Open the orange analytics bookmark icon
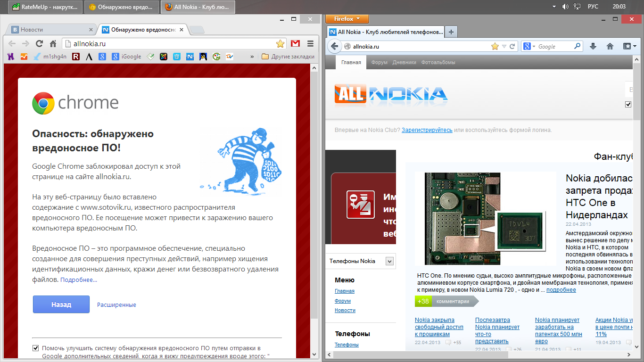This screenshot has width=644, height=362. (24, 57)
